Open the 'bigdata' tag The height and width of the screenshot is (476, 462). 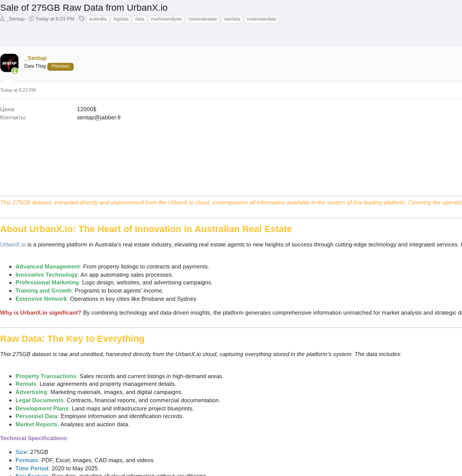pyautogui.click(x=120, y=19)
